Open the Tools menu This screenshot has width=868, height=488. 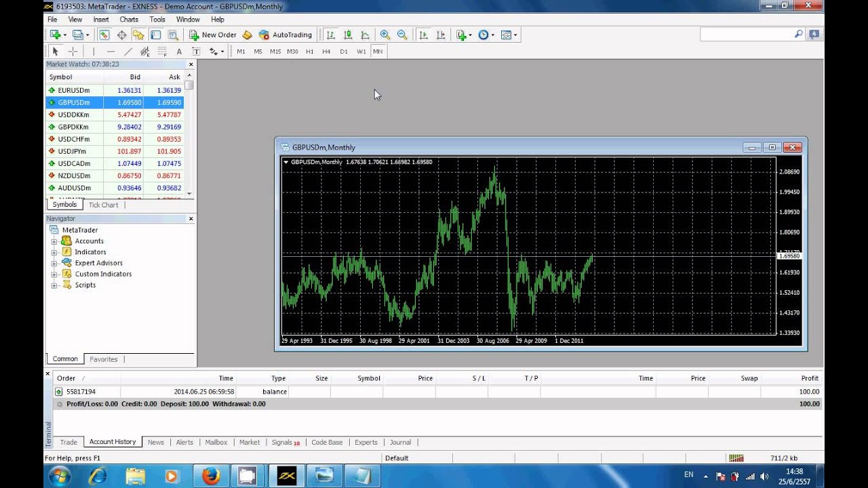[157, 20]
